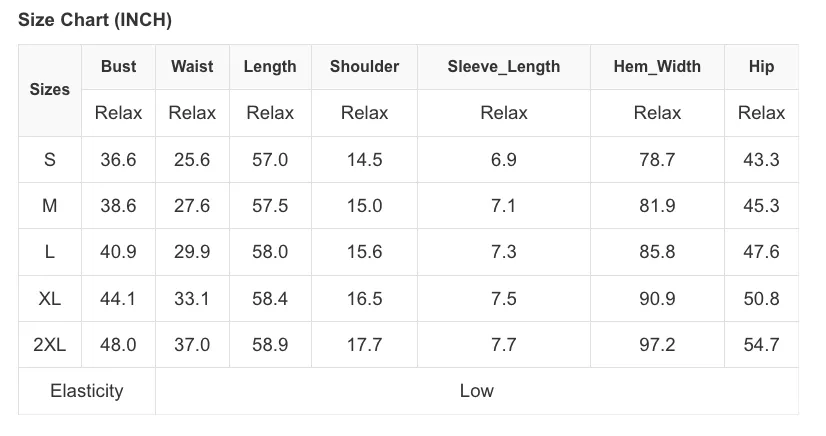
Task: Select the Hip column header
Action: pyautogui.click(x=761, y=67)
